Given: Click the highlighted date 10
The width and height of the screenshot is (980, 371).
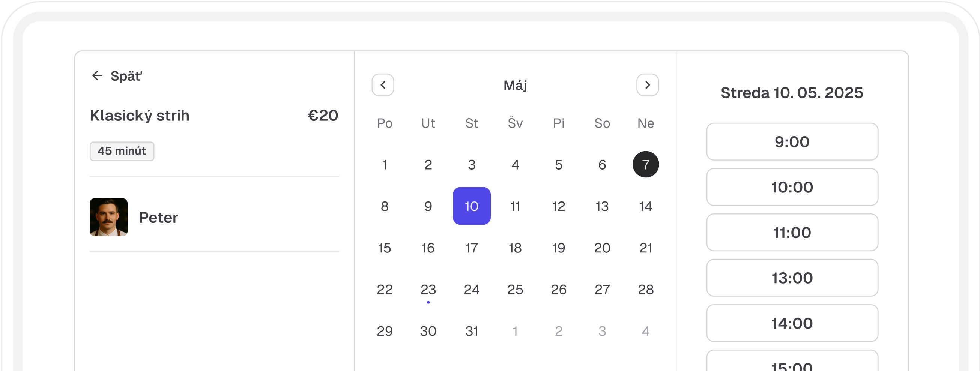Looking at the screenshot, I should click(x=471, y=206).
